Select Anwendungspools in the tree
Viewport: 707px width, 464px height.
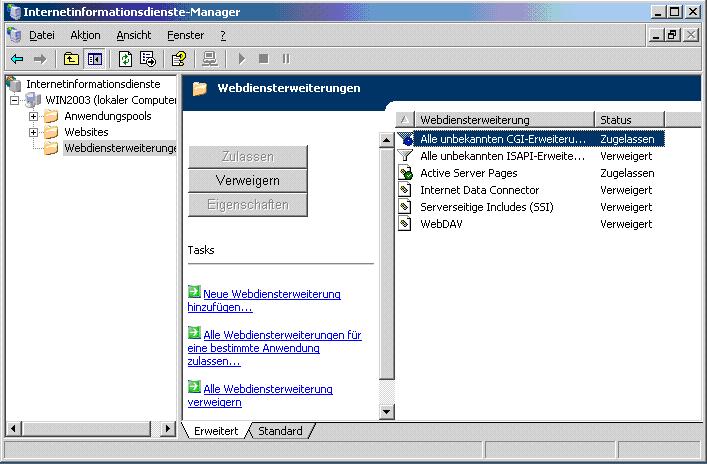tap(108, 116)
